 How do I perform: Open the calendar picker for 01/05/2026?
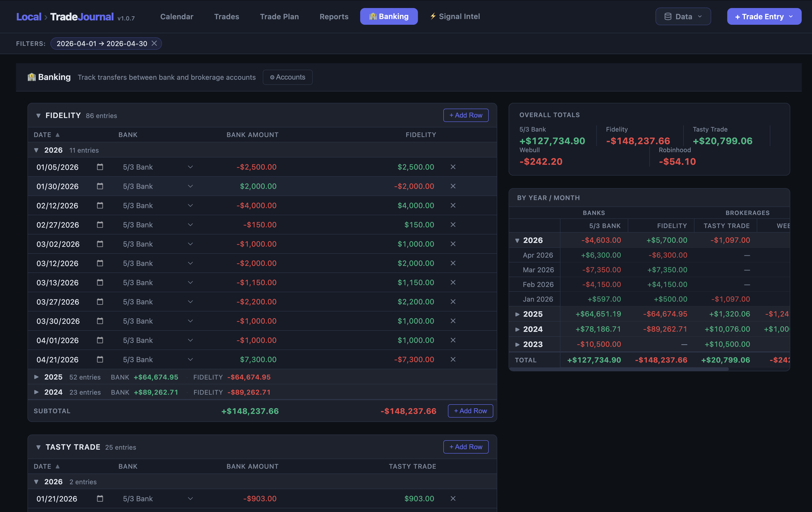(x=100, y=167)
